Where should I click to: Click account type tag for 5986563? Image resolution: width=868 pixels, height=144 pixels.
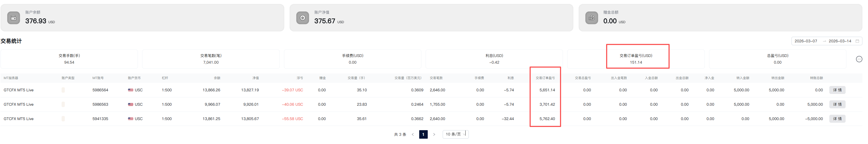[x=63, y=105]
